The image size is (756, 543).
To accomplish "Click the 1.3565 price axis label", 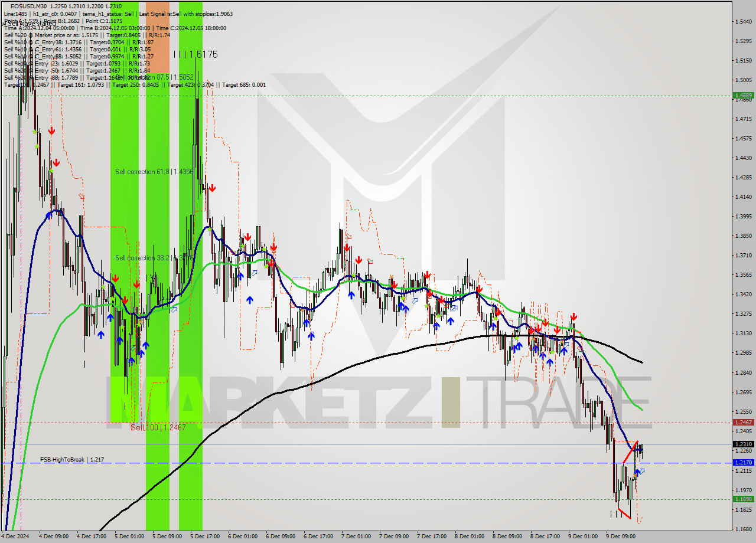I will coord(743,274).
